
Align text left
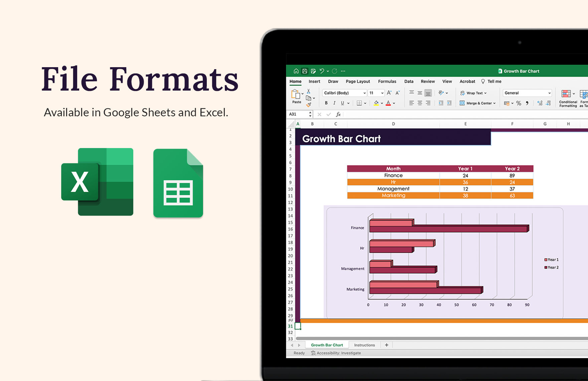click(412, 103)
